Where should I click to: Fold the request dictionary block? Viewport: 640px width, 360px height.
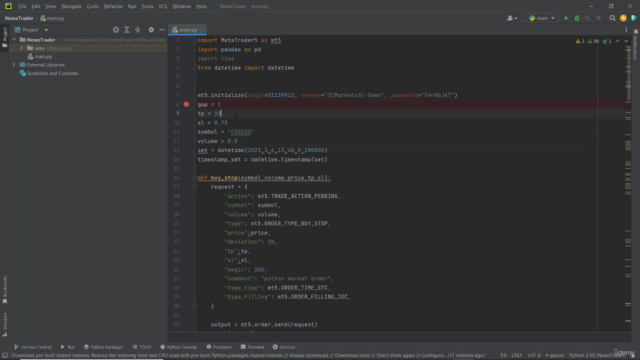pos(195,187)
